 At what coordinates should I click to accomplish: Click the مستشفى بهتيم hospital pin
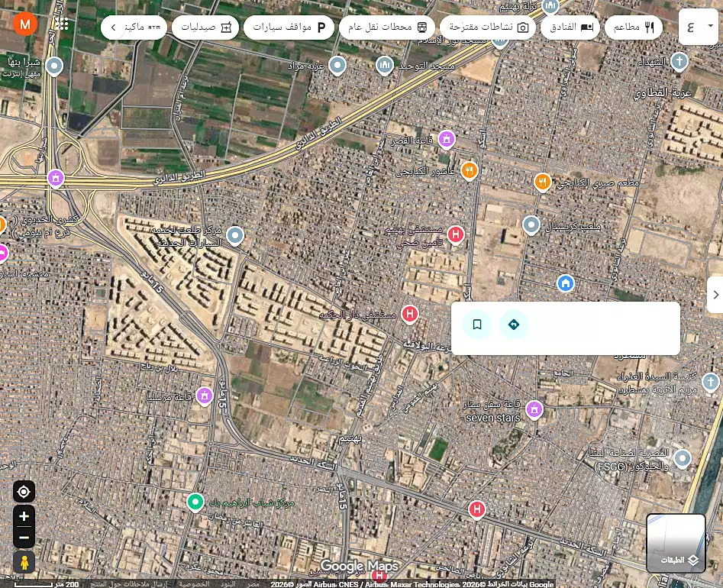456,234
